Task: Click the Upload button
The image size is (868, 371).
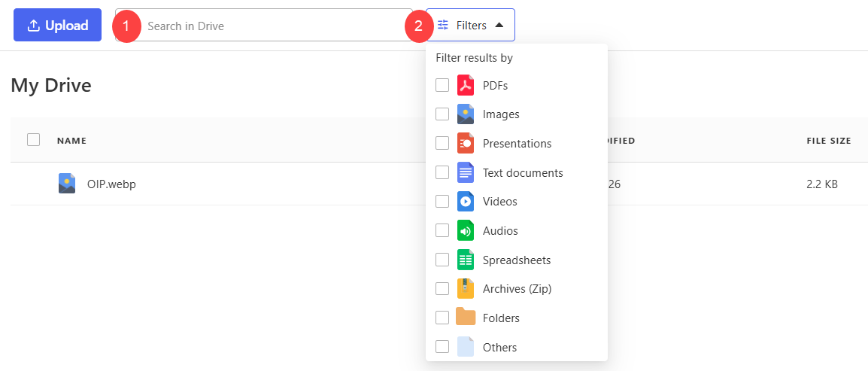Action: click(x=58, y=25)
